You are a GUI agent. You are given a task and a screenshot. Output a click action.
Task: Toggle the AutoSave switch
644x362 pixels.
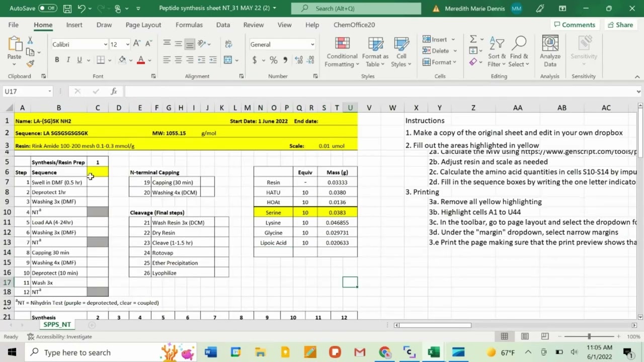tap(48, 9)
